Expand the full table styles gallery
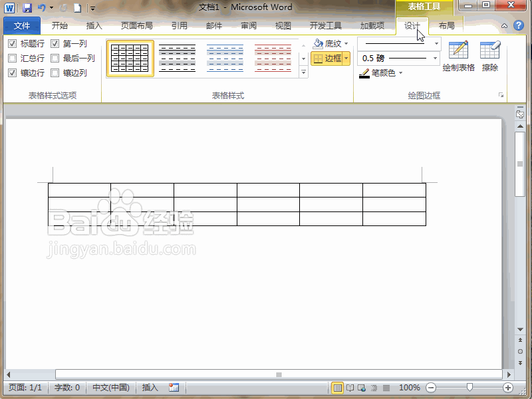532x399 pixels. click(x=304, y=72)
